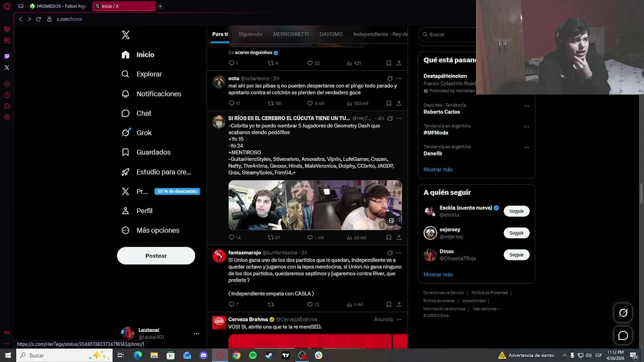Repost the Geometry Dash post with 87 reposts
644x362 pixels.
274,237
